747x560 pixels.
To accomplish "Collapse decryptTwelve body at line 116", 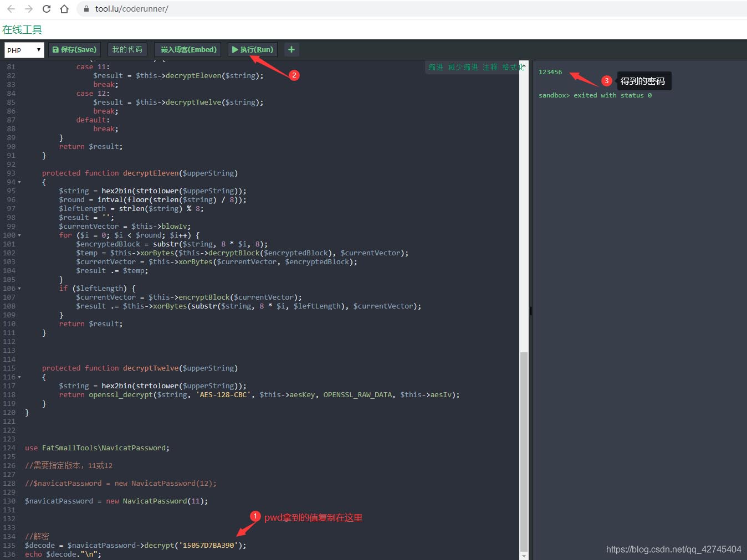I will click(19, 377).
